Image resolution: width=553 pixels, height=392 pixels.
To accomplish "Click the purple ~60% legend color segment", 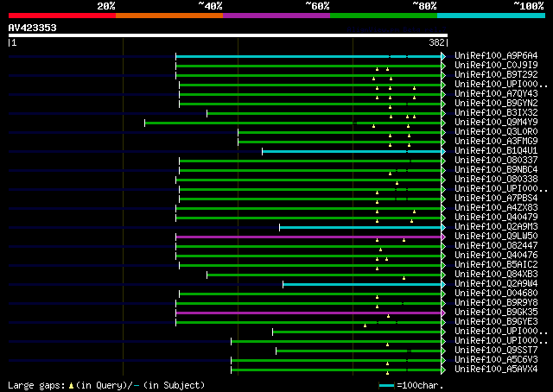I will click(276, 16).
